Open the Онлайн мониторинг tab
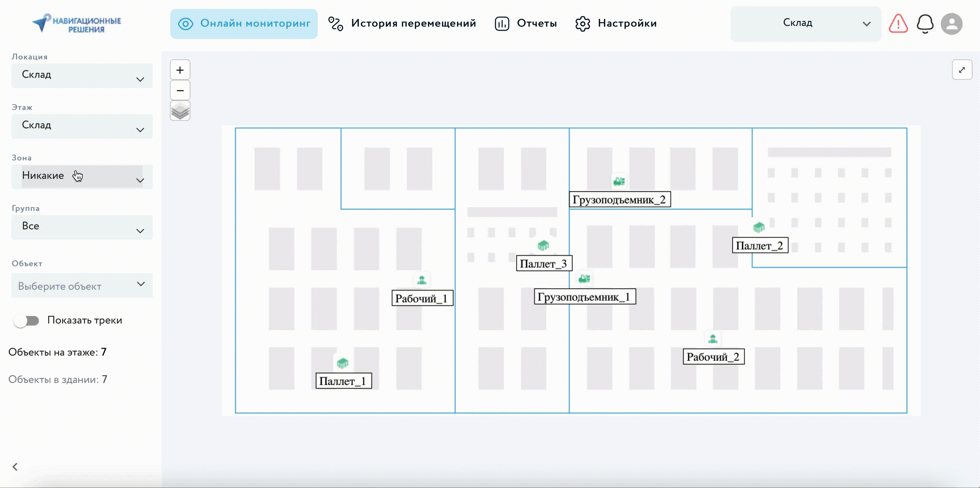The width and height of the screenshot is (980, 488). [x=244, y=24]
